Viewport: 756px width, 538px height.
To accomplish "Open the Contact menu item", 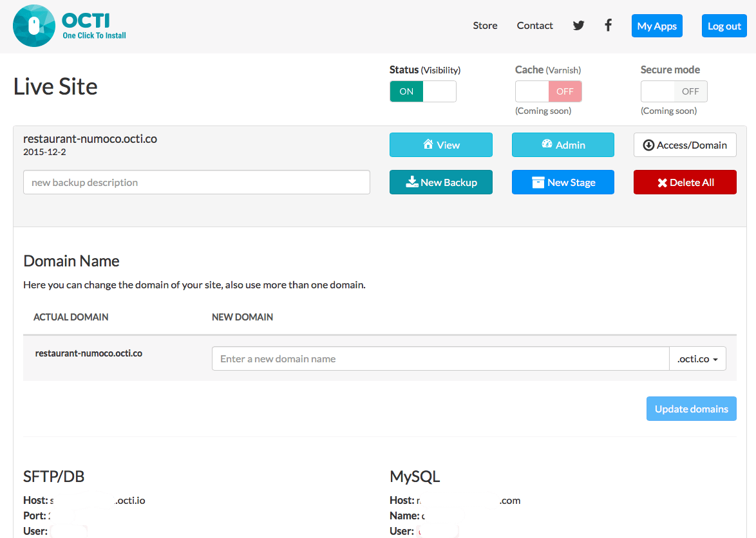I will point(534,26).
